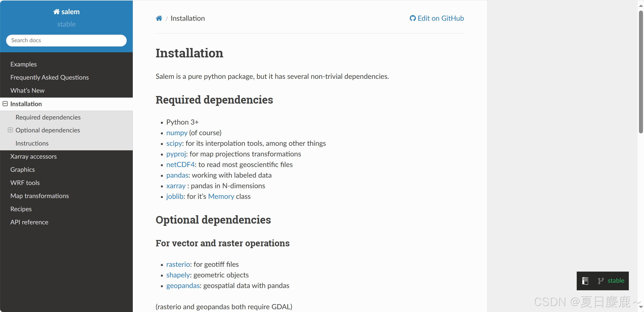
Task: Go to WRF tools in sidebar
Action: (x=25, y=183)
